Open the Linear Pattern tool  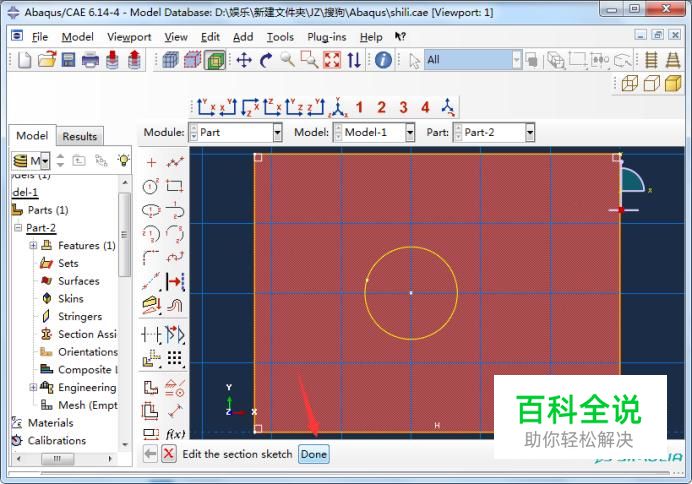click(x=175, y=358)
